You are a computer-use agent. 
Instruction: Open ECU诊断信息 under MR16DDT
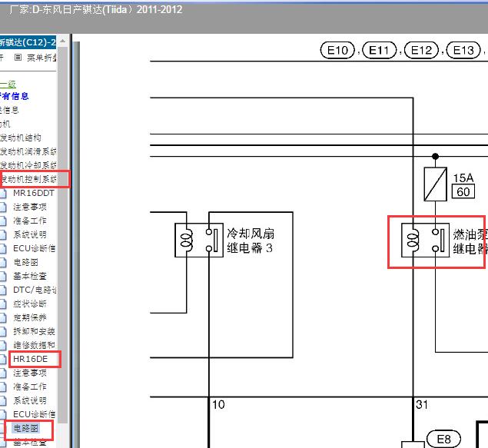pyautogui.click(x=35, y=248)
